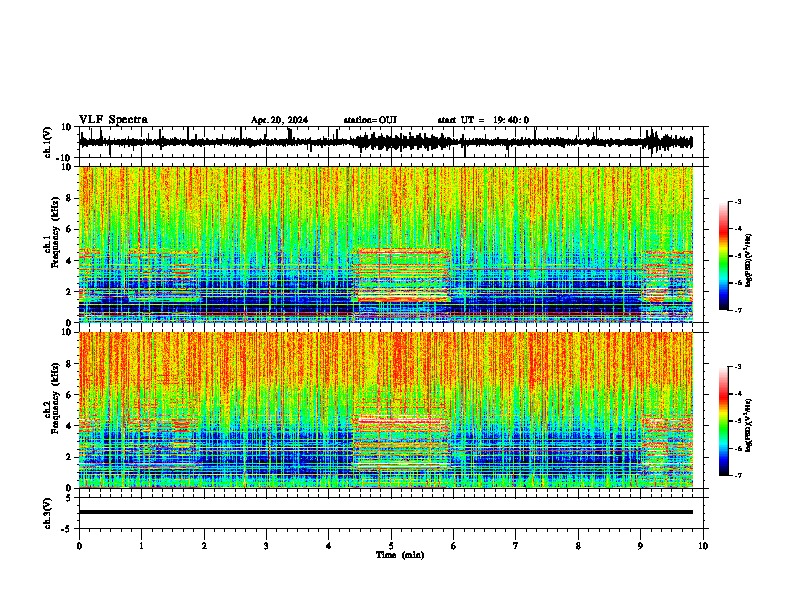Viewport: 792px width, 612px height.
Task: Click the time-axis tick label "1"
Action: (x=141, y=546)
